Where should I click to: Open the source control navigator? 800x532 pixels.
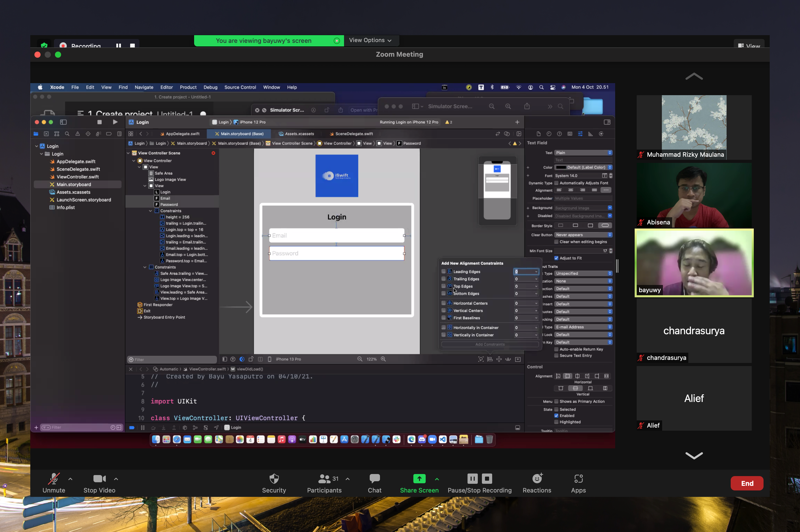coord(46,134)
